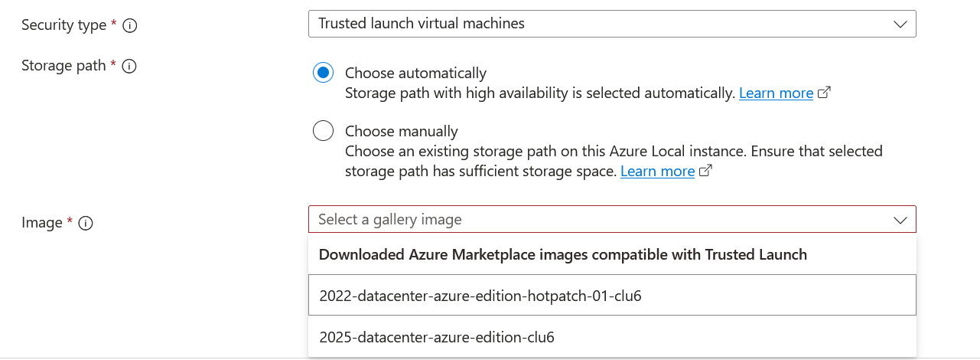The width and height of the screenshot is (980, 360).
Task: Click external-link icon after storage space Learn more
Action: tap(706, 172)
